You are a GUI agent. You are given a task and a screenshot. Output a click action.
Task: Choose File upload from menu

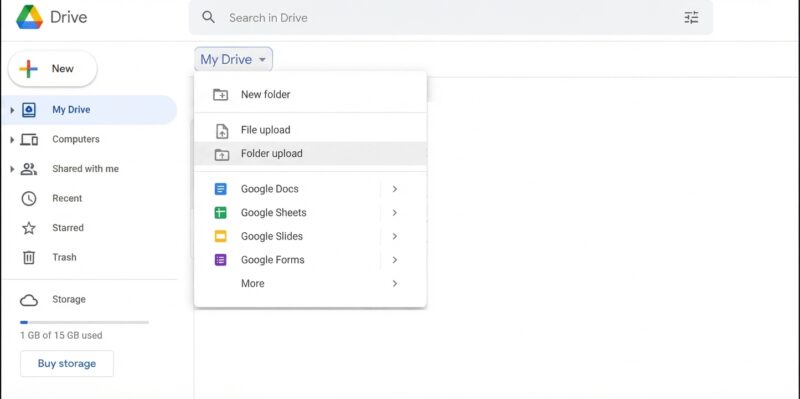[x=310, y=130]
